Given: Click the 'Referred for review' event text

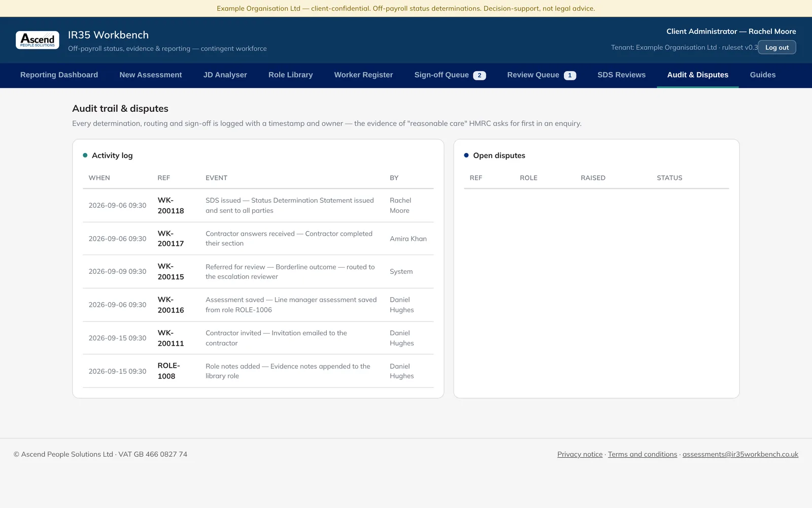Looking at the screenshot, I should (x=290, y=272).
